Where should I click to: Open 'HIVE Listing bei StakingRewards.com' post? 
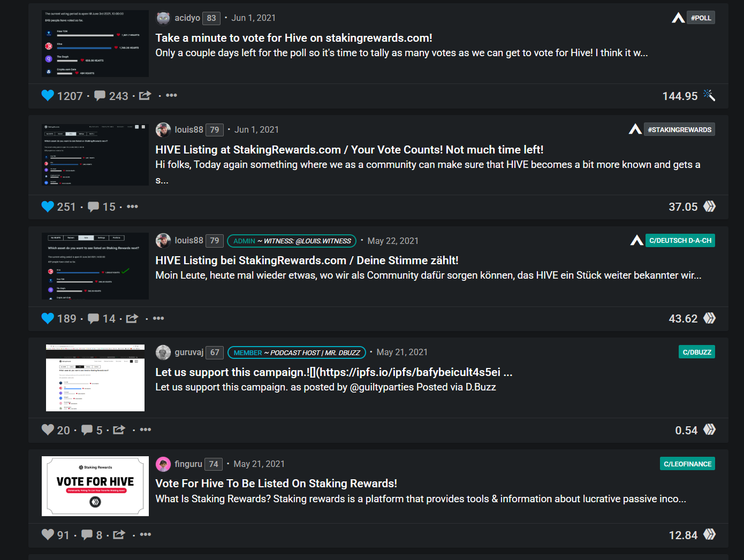307,260
